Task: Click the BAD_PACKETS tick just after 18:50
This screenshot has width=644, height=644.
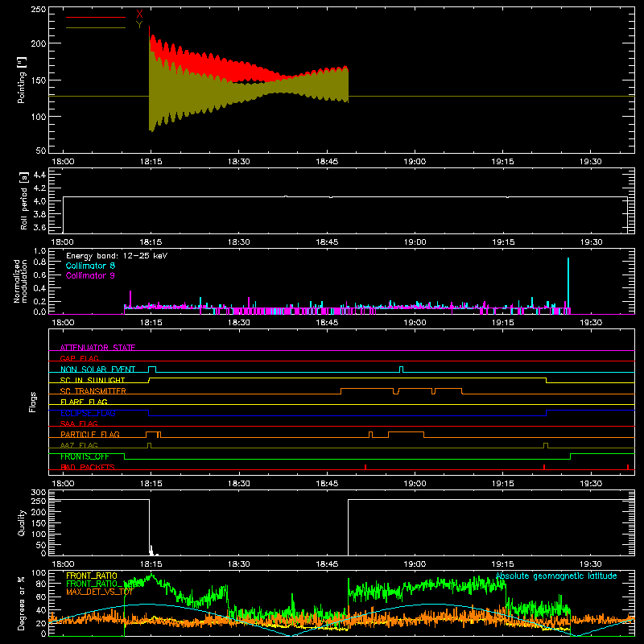Action: [365, 467]
